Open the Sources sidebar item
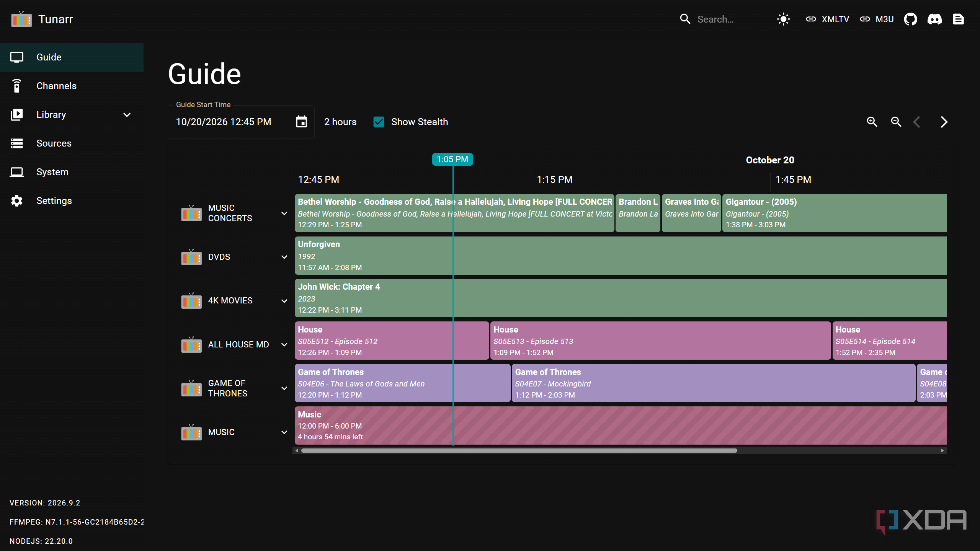980x551 pixels. click(x=72, y=143)
